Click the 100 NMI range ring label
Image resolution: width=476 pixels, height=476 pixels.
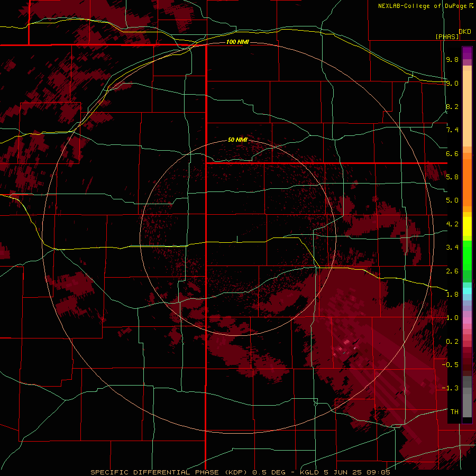pyautogui.click(x=237, y=42)
